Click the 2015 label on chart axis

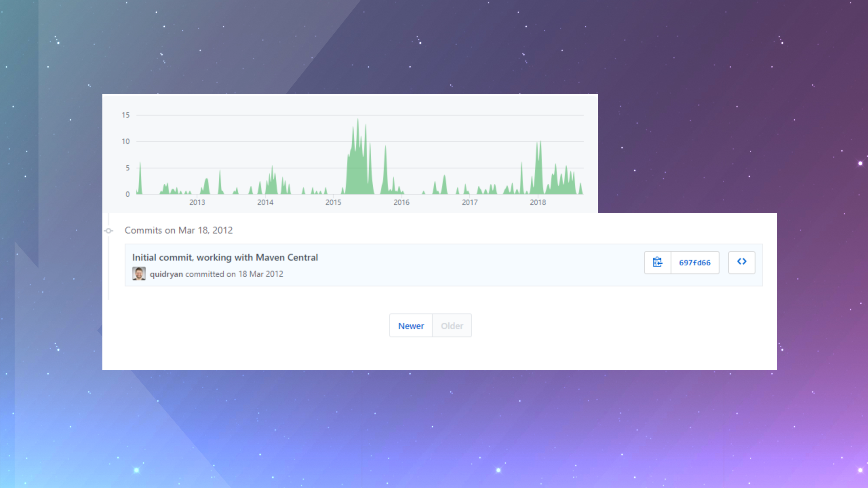[x=333, y=202]
